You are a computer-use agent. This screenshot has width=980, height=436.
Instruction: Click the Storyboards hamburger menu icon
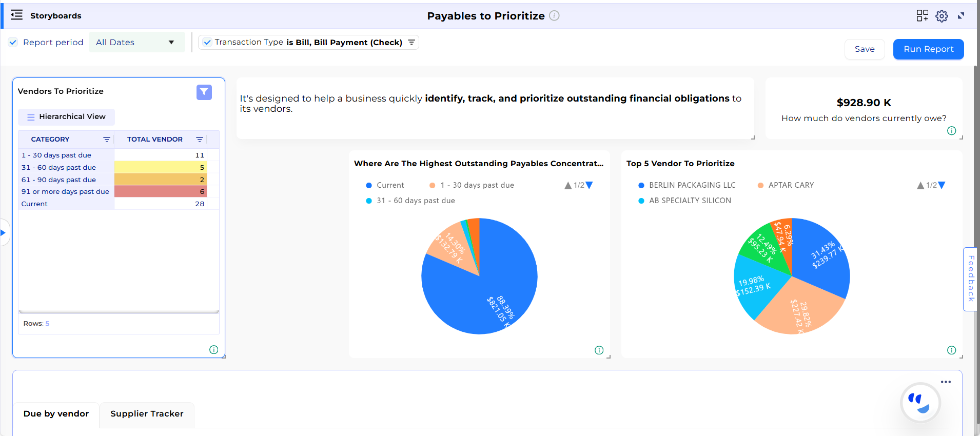click(x=16, y=15)
